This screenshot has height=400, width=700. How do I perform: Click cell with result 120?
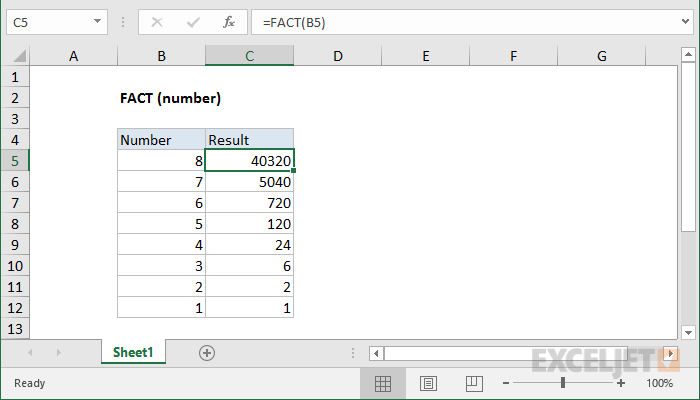[249, 224]
